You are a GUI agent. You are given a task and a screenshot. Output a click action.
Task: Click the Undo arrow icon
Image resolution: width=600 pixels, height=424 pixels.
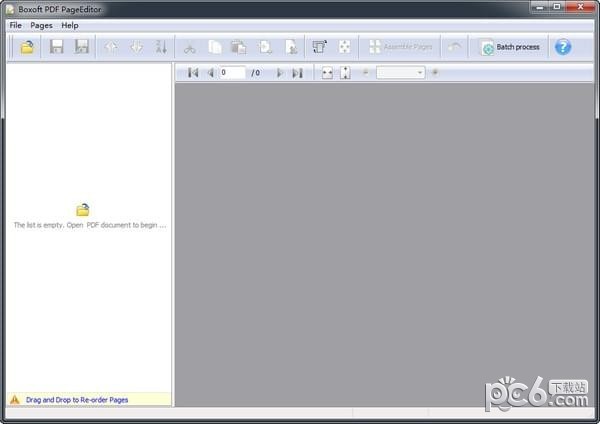(455, 47)
